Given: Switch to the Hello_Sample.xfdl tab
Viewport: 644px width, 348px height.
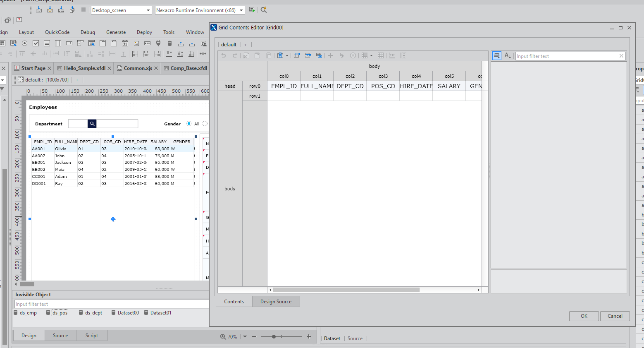Looking at the screenshot, I should pos(84,68).
